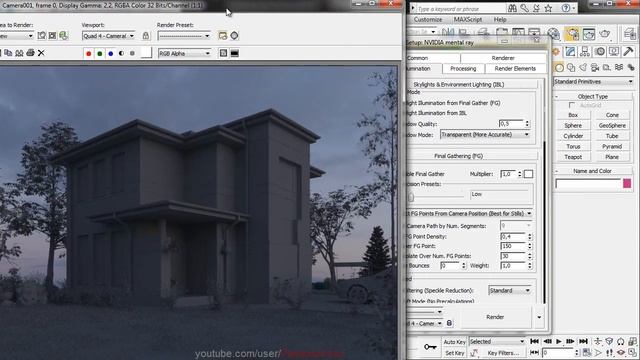The image size is (640, 360).
Task: Toggle the Monochrome display button
Action: pyautogui.click(x=132, y=53)
